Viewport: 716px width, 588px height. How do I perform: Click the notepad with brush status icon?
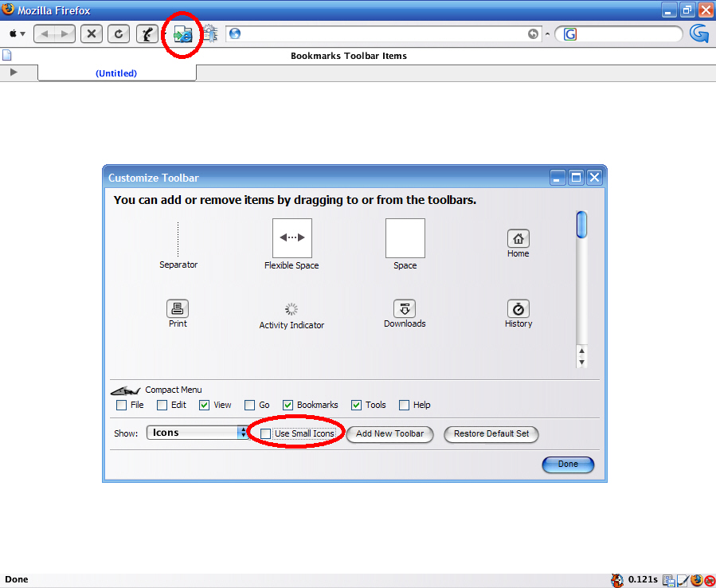pyautogui.click(x=683, y=580)
